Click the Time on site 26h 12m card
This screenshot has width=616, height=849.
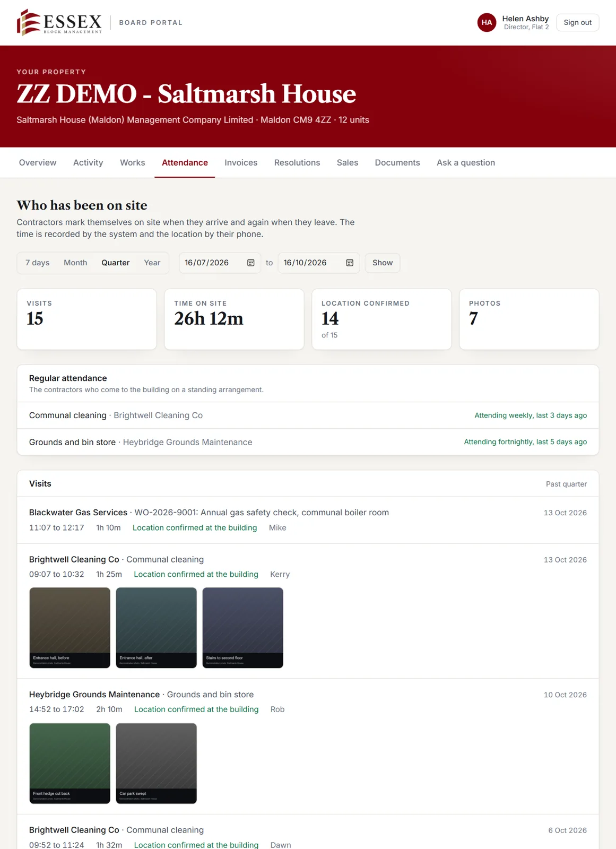coord(234,319)
